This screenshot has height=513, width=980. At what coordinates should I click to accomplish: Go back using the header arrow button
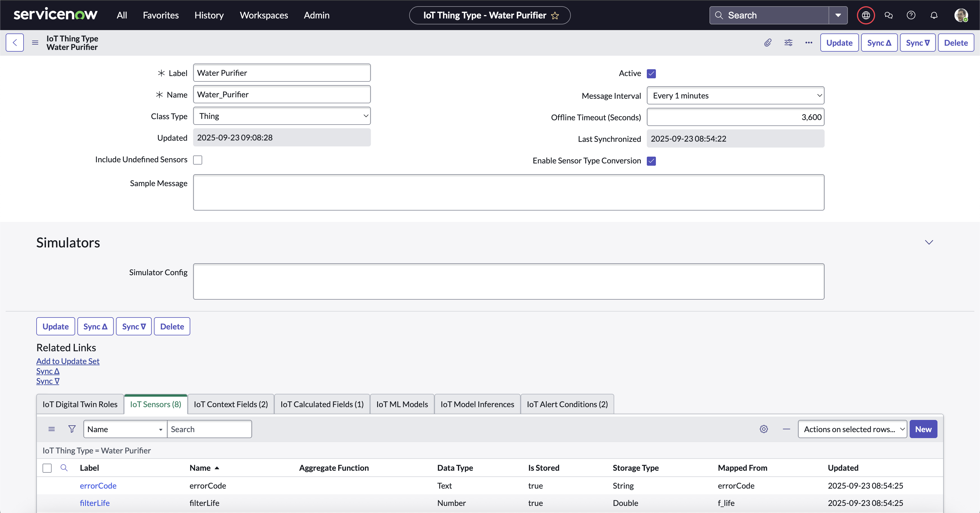coord(15,43)
